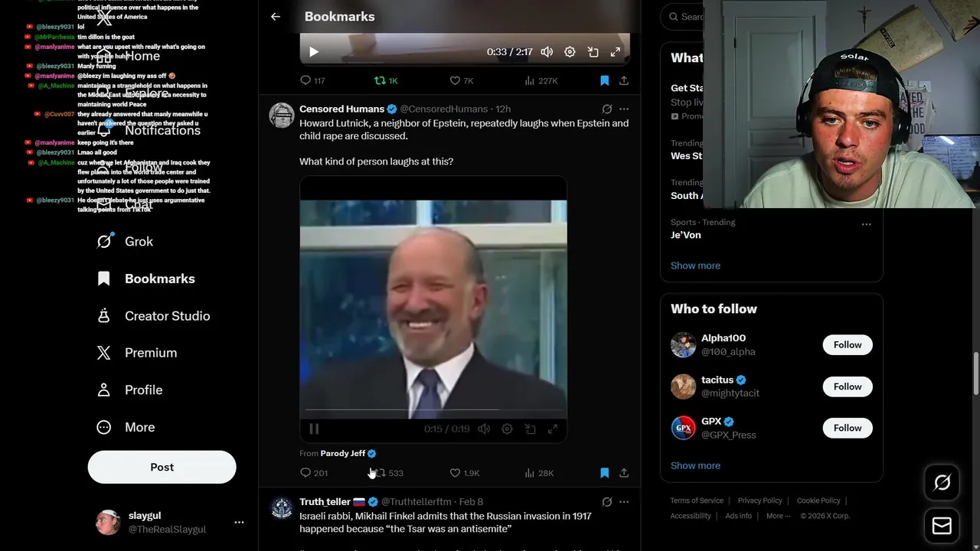Seek on the Lutnick video progress bar
The image size is (980, 551).
tap(433, 409)
